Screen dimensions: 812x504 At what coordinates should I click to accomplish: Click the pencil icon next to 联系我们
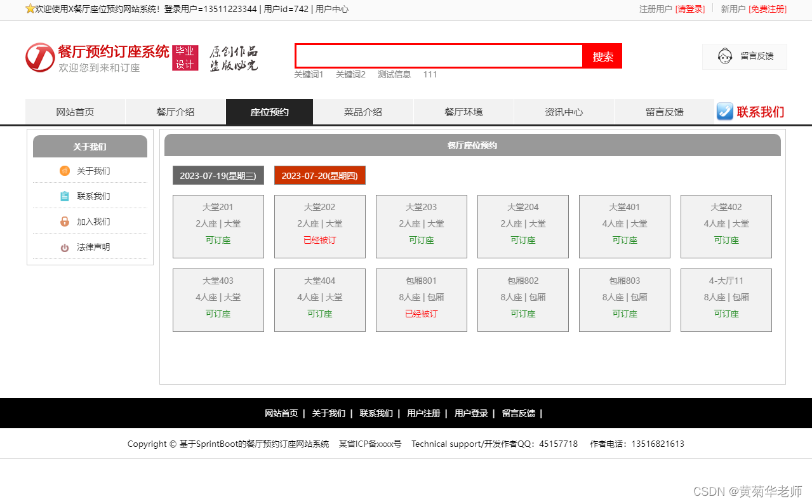click(724, 112)
